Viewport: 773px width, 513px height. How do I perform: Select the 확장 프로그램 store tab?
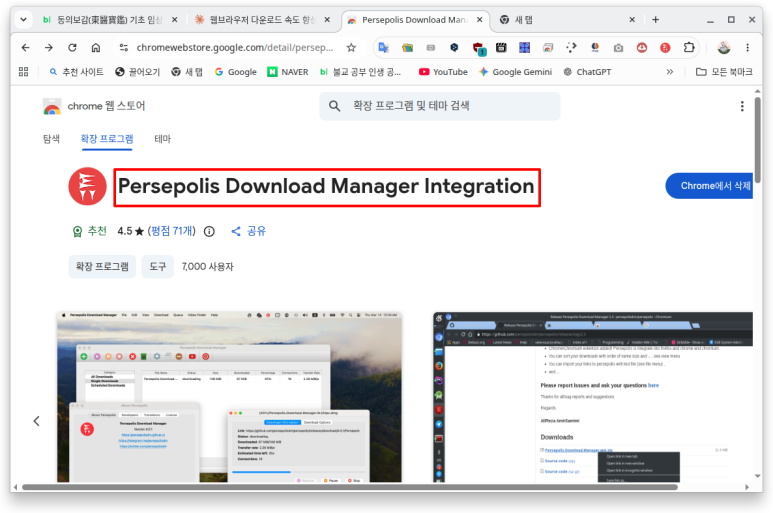point(107,139)
